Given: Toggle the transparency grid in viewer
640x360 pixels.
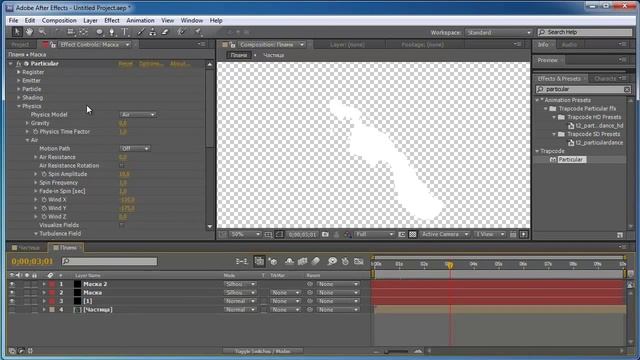Looking at the screenshot, I should [413, 234].
